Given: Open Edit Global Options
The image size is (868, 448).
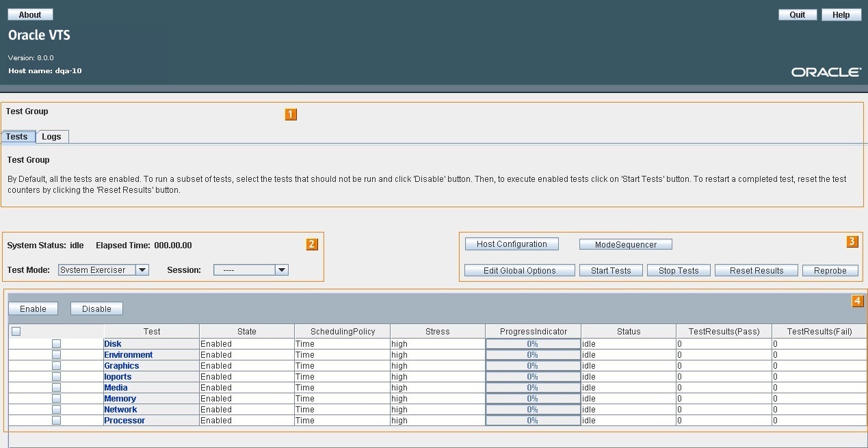Looking at the screenshot, I should tap(520, 270).
